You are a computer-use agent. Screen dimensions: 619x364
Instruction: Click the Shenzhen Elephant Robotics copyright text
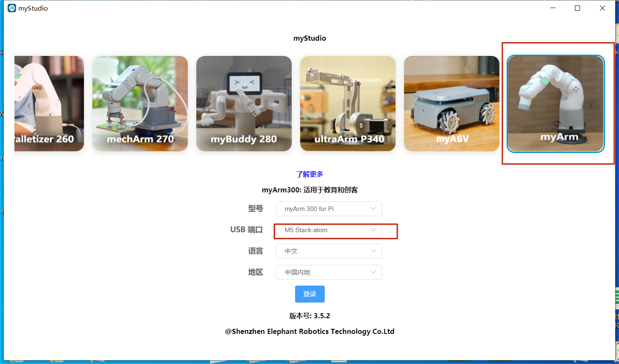click(309, 331)
